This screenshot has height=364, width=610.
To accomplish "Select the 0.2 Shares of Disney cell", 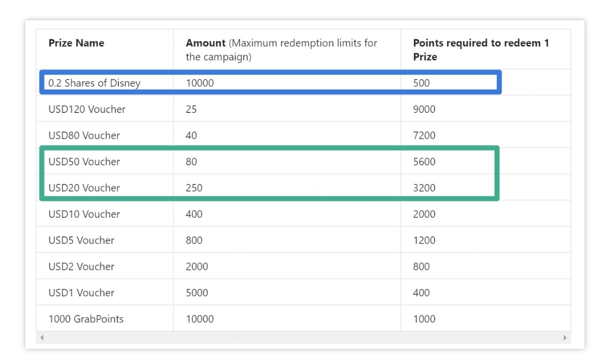I will click(94, 83).
